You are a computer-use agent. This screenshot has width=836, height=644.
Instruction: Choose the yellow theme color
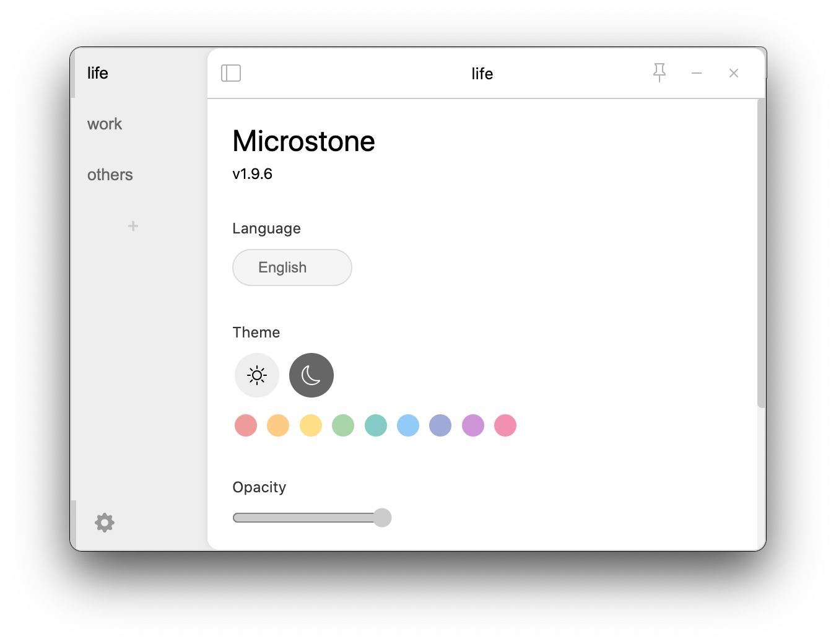(311, 425)
